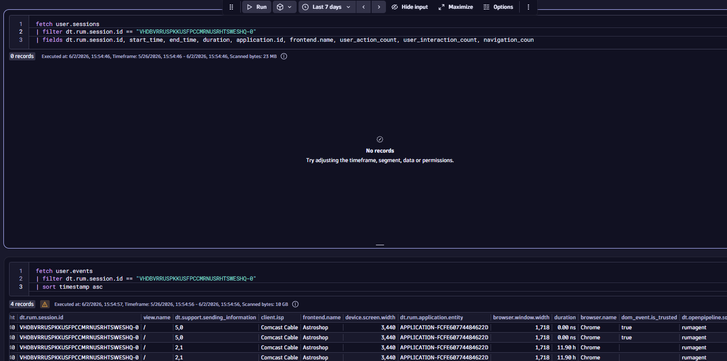The image size is (727, 361).
Task: Click the first row's session ID cell
Action: [79, 328]
